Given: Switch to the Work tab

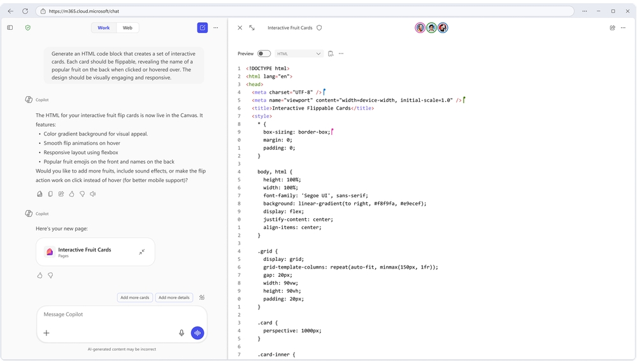Looking at the screenshot, I should point(104,27).
